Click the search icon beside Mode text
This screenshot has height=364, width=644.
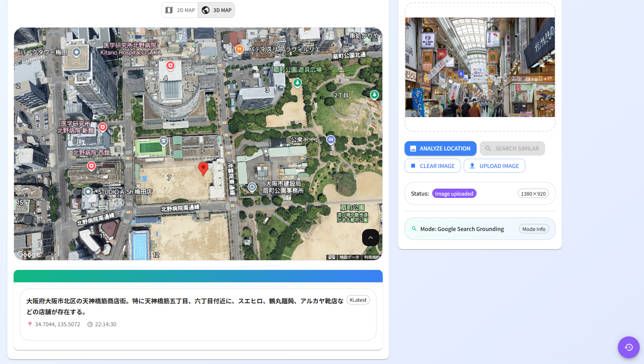[414, 229]
